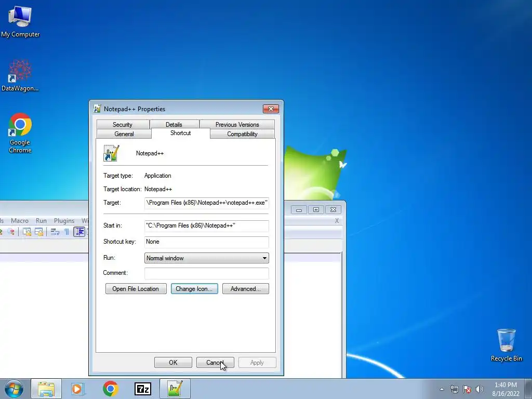This screenshot has height=399, width=532.
Task: Click the Show Desktop strip at taskbar end
Action: [529, 389]
